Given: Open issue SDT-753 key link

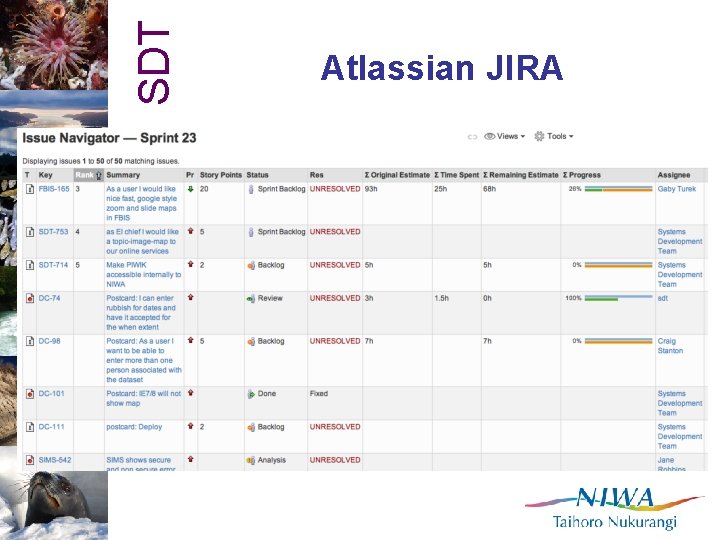Looking at the screenshot, I should [53, 232].
